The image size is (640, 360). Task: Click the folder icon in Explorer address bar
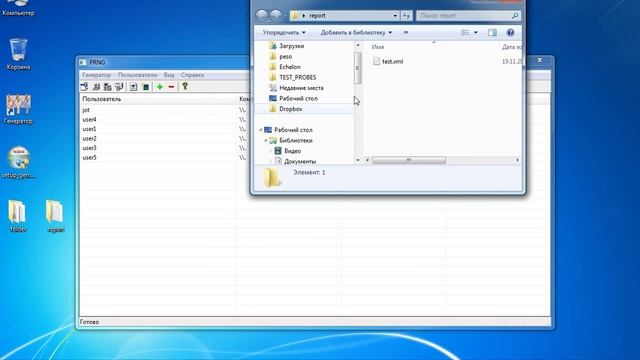(295, 16)
